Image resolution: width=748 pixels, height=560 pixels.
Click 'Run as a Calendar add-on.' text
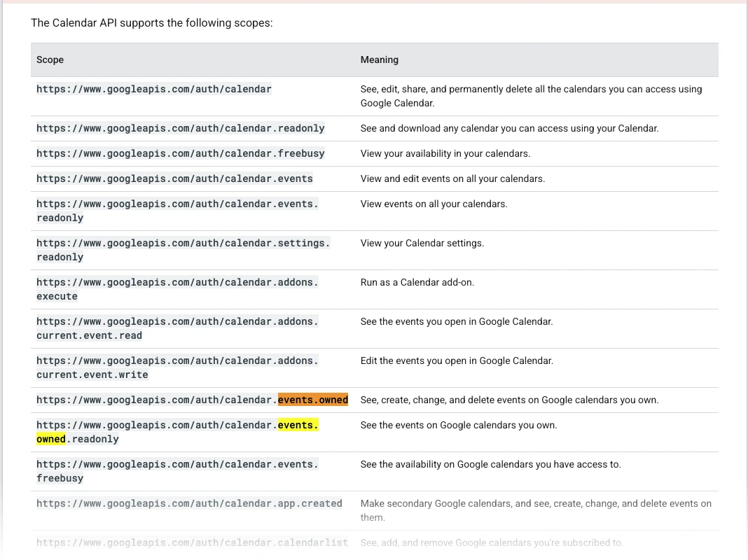tap(417, 283)
